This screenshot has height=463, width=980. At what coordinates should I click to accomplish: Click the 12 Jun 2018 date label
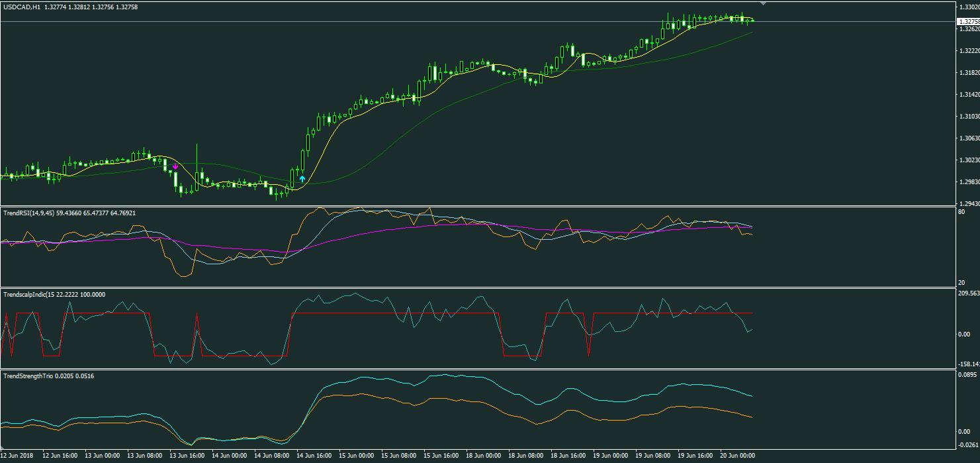click(17, 456)
